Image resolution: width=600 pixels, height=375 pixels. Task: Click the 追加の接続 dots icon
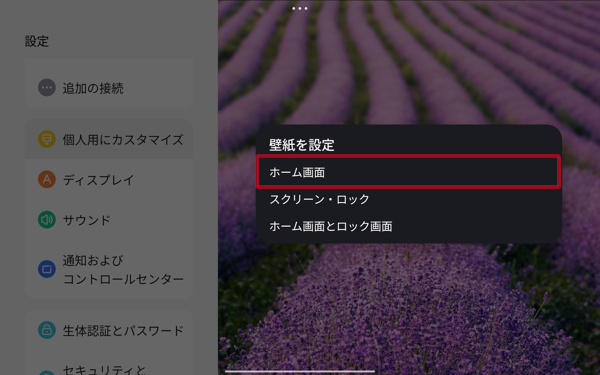pos(47,88)
